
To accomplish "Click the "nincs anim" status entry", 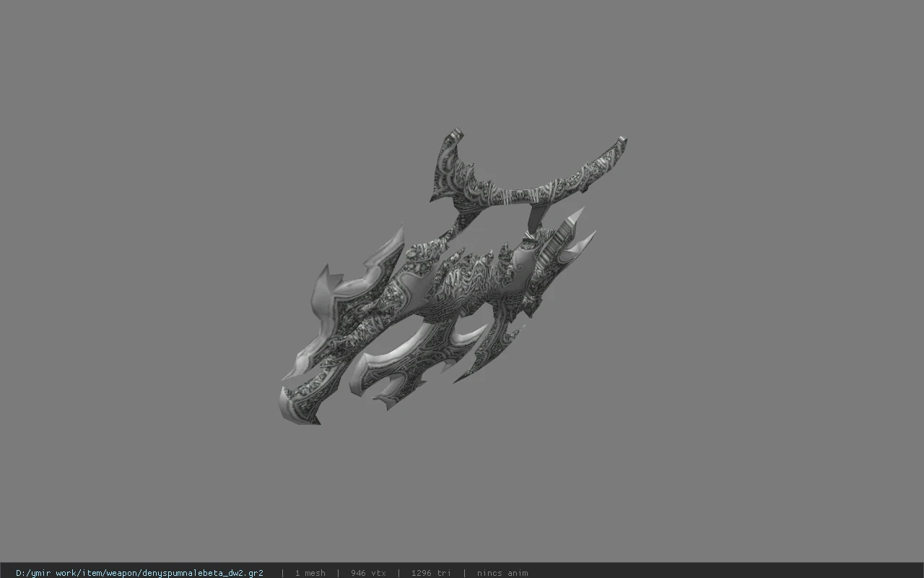I will pyautogui.click(x=502, y=573).
